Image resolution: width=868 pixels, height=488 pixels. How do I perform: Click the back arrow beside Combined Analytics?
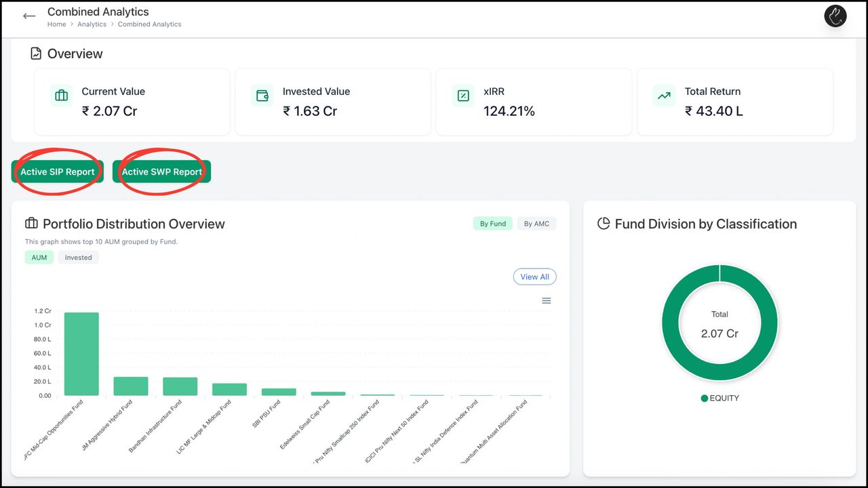click(x=28, y=16)
